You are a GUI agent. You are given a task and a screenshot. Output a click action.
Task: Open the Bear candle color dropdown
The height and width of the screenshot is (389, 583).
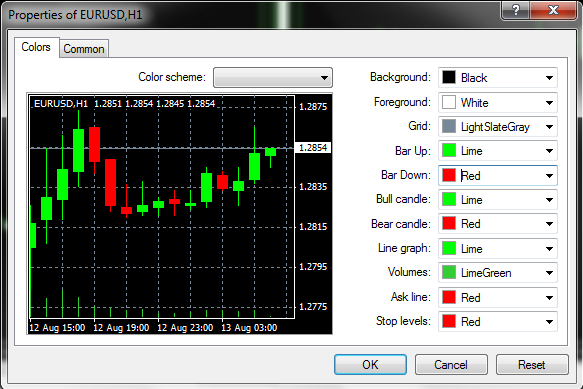tap(498, 224)
